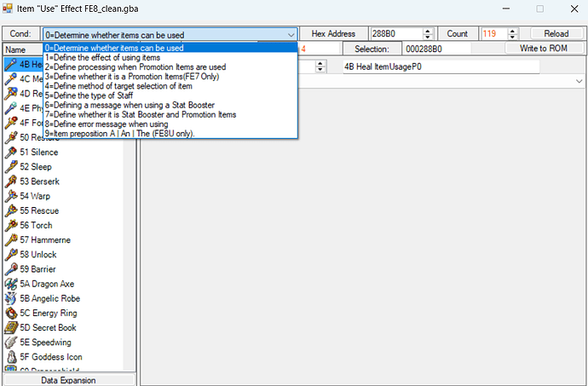The height and width of the screenshot is (386, 588).
Task: Click the Selection address input field
Action: pyautogui.click(x=436, y=49)
